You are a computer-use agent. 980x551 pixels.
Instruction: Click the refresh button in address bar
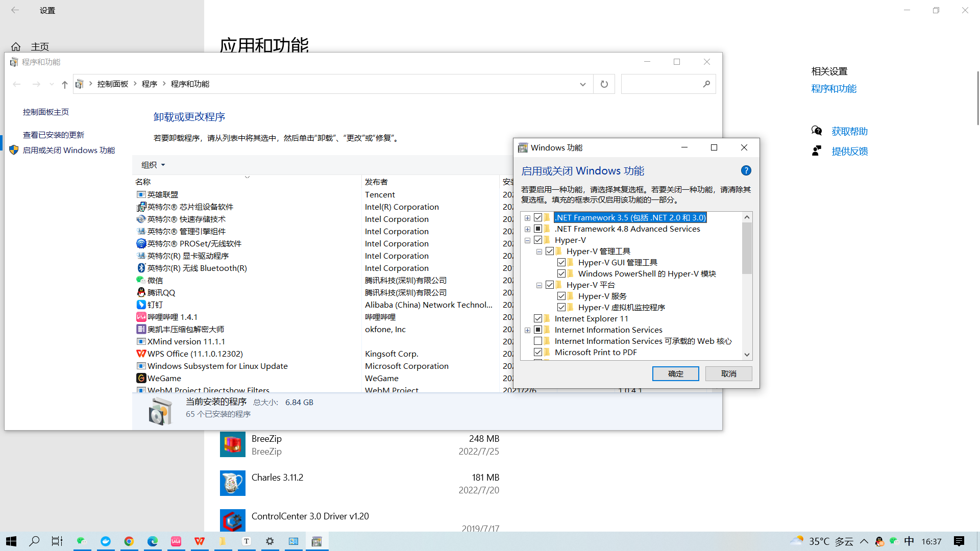point(604,84)
